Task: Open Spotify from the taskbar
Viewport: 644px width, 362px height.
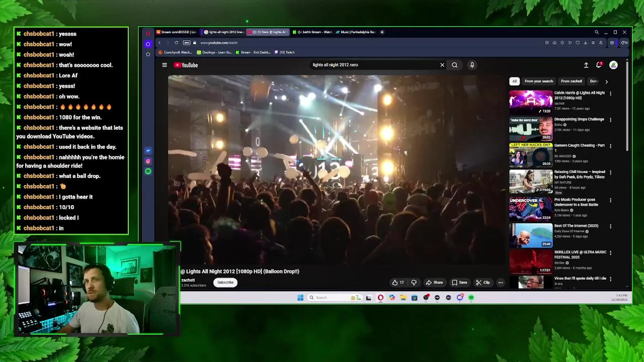Action: click(x=471, y=298)
